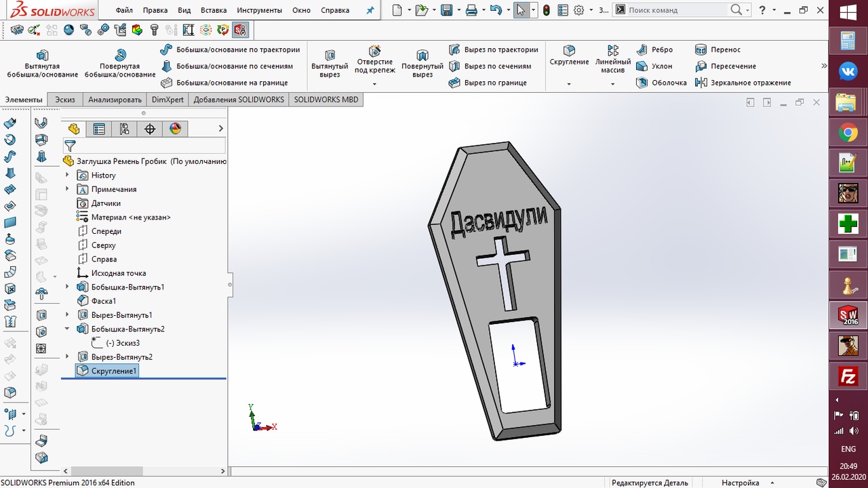Image resolution: width=868 pixels, height=488 pixels.
Task: Click the rebuild traffic light icon
Action: coord(546,10)
